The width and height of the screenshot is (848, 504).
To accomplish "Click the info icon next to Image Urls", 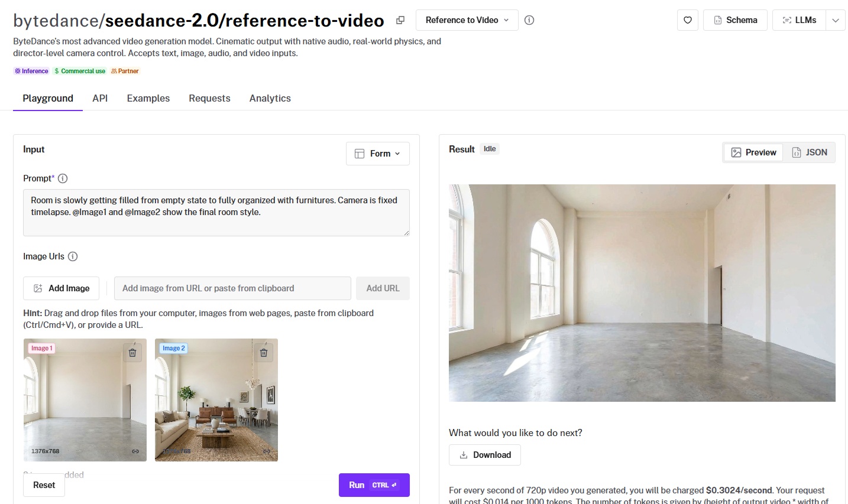I will (x=73, y=256).
